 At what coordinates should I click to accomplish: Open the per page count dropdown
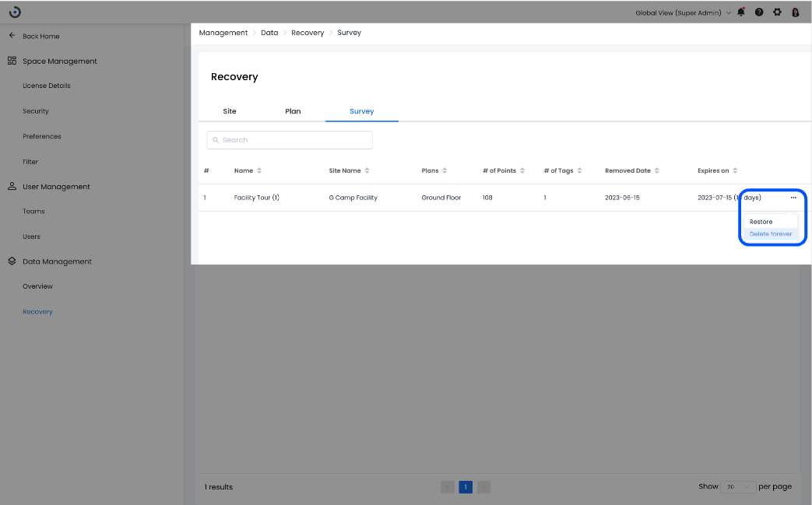[738, 487]
